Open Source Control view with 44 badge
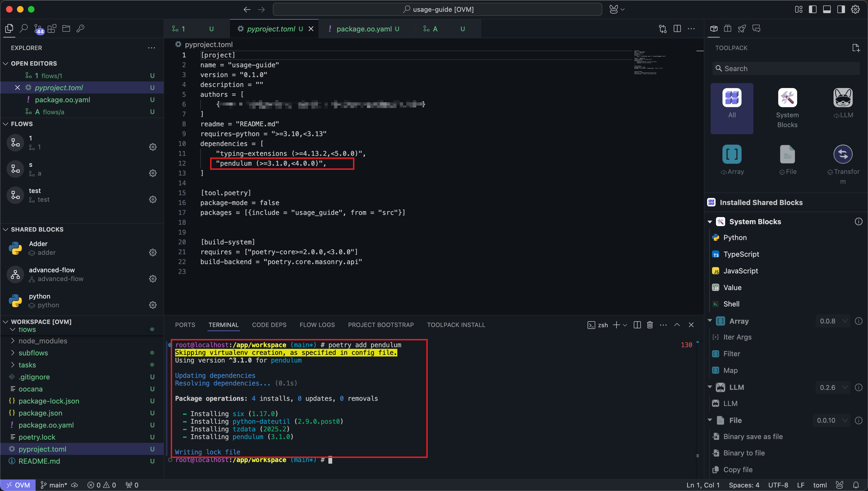Screen dimensions: 868x491 click(38, 29)
